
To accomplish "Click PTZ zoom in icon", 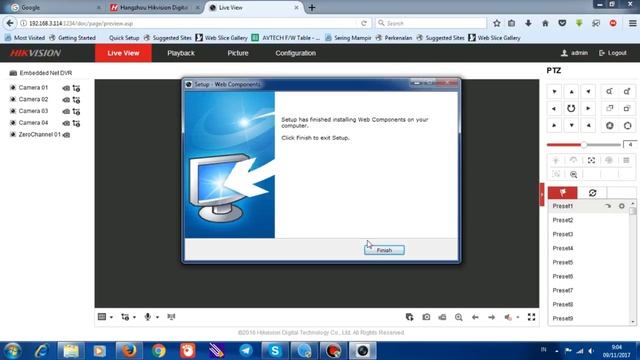I will tap(627, 91).
